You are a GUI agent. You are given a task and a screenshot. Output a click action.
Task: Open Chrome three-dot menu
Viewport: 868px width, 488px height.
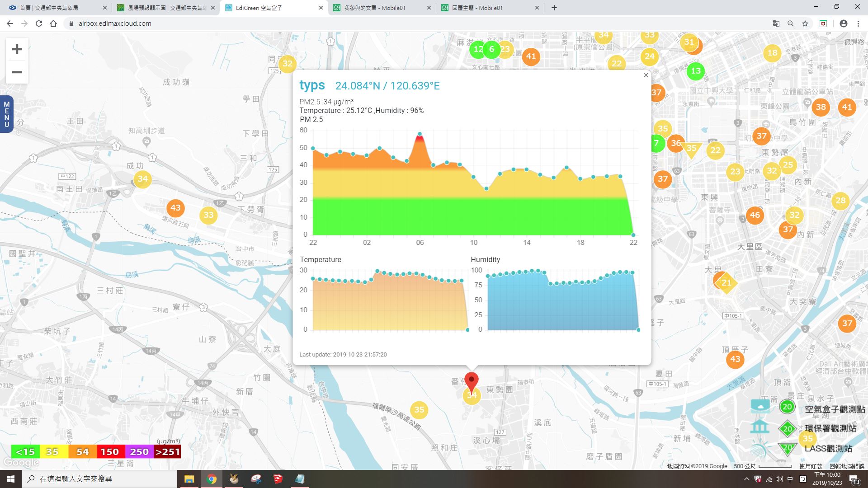tap(858, 23)
